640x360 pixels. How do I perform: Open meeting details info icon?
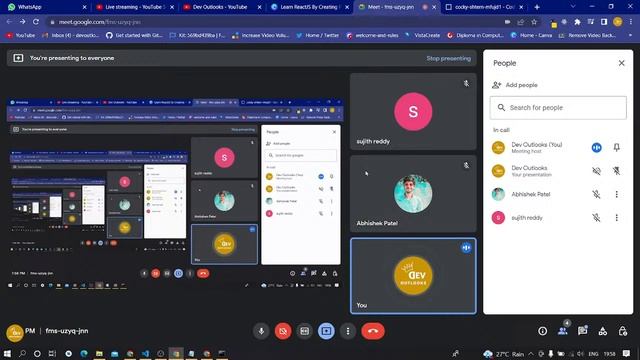(x=542, y=331)
